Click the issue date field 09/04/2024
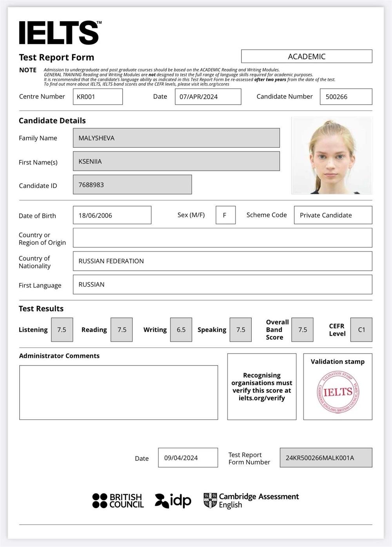Viewport: 392px width, 547px height. [188, 458]
